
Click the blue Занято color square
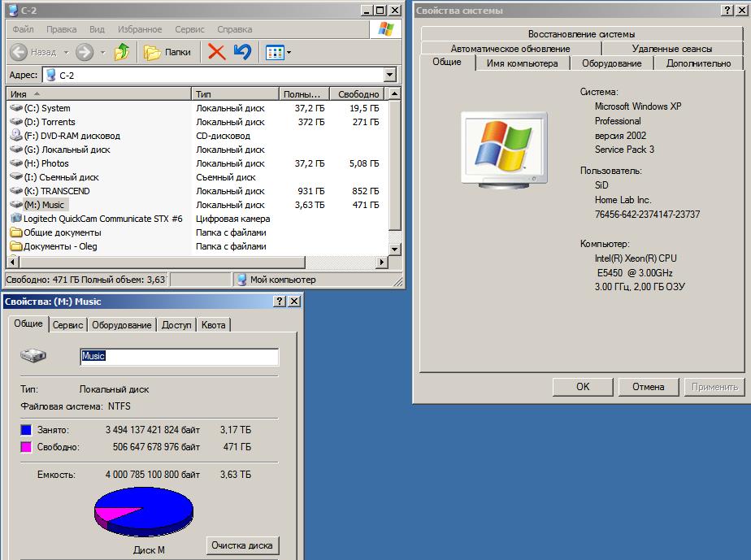pos(26,430)
